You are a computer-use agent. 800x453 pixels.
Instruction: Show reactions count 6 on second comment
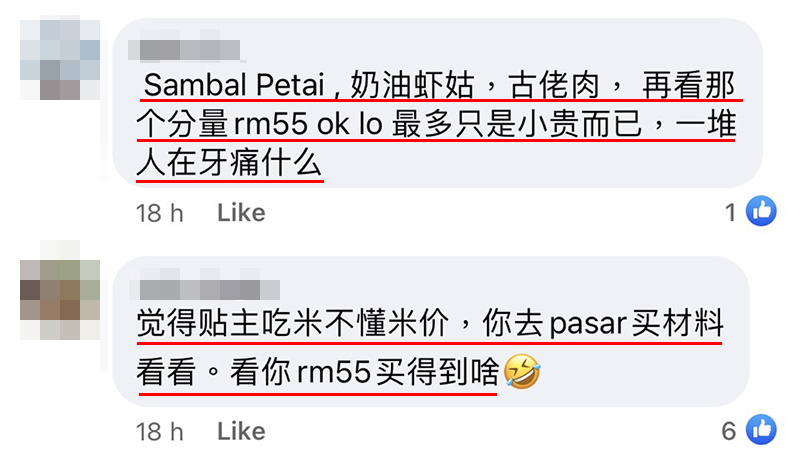[x=729, y=432]
